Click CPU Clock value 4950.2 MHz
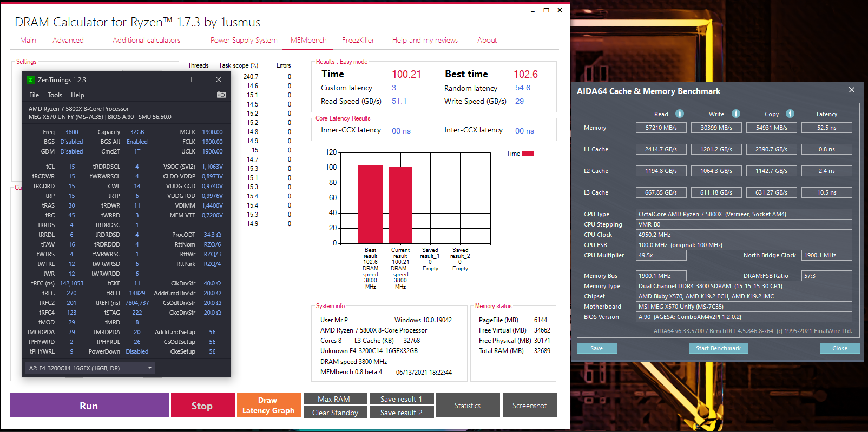Image resolution: width=868 pixels, height=432 pixels. click(x=744, y=235)
